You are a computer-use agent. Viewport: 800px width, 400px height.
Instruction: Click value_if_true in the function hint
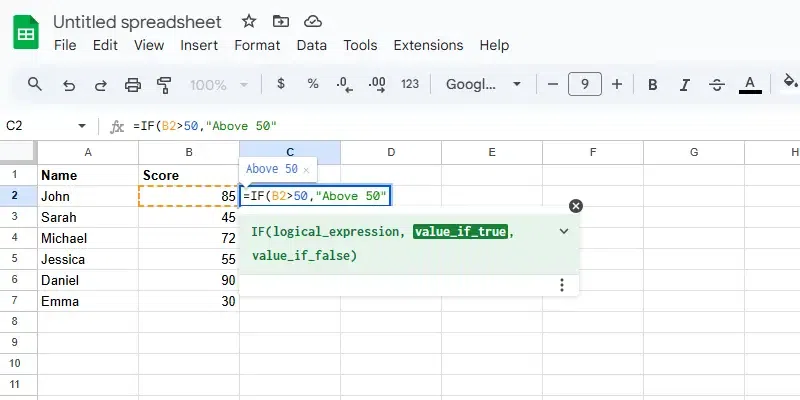(460, 232)
